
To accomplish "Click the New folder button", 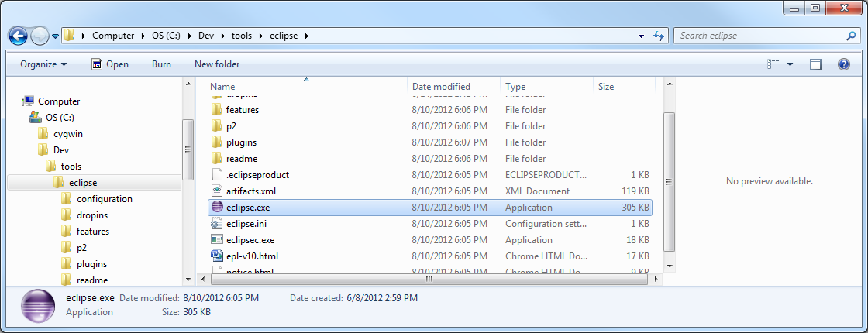I will click(217, 64).
